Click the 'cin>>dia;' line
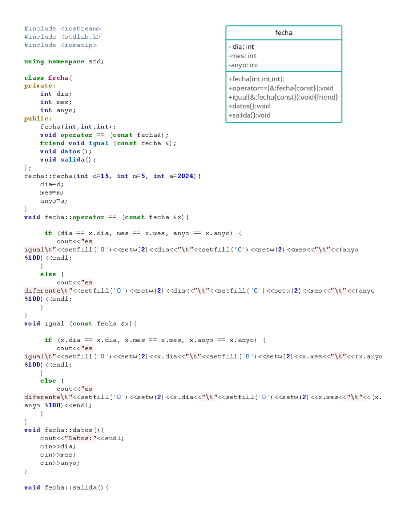Viewport: 411px width, 532px height. [58, 447]
